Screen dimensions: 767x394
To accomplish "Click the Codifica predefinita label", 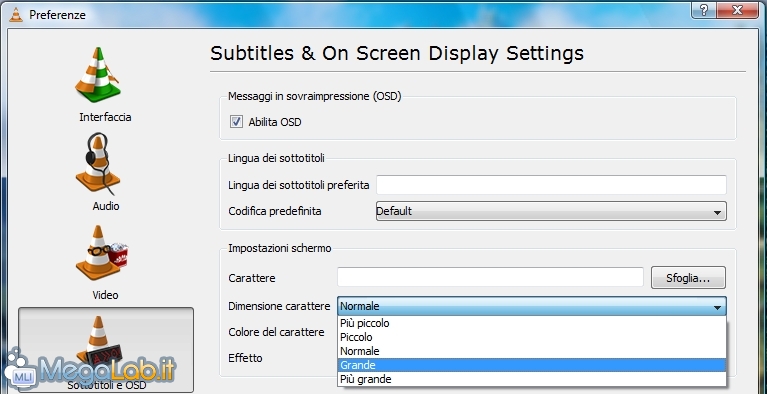I will [x=275, y=211].
